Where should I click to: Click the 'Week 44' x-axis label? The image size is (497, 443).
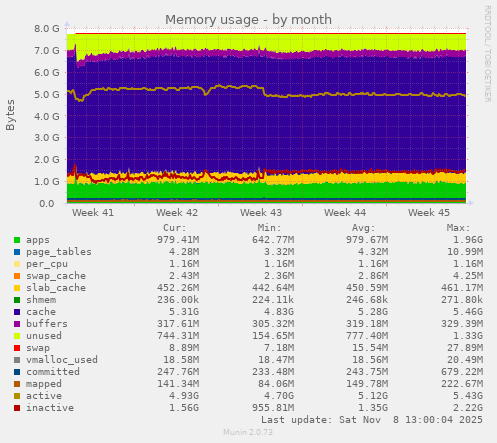[345, 213]
